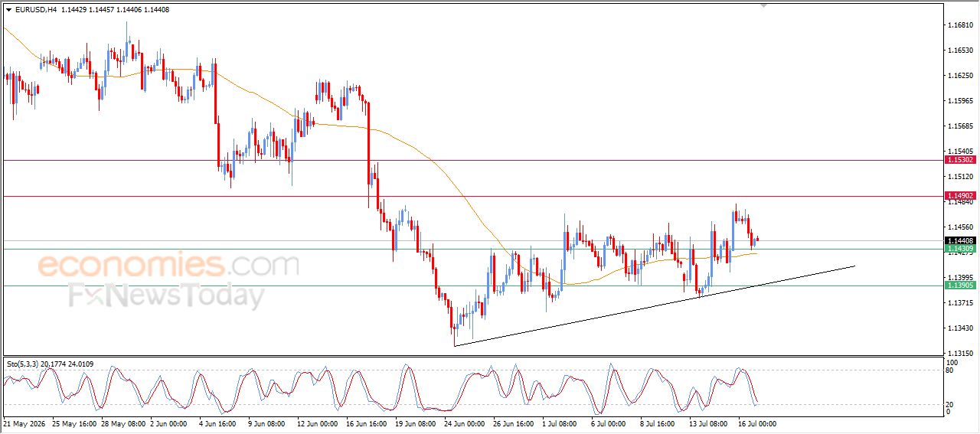Select the green 1.14309 price tag
This screenshot has height=434, width=980.
(x=961, y=249)
